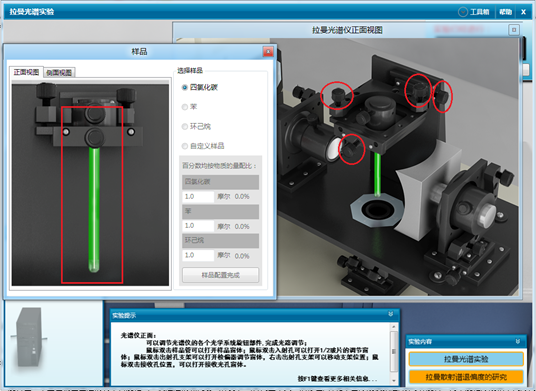Click the 选择样品 group label

pyautogui.click(x=190, y=71)
